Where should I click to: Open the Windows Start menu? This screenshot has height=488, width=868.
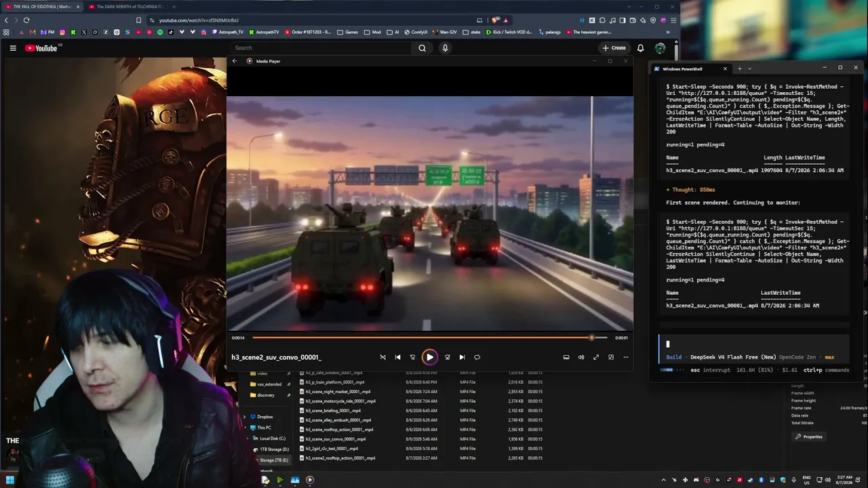point(9,480)
